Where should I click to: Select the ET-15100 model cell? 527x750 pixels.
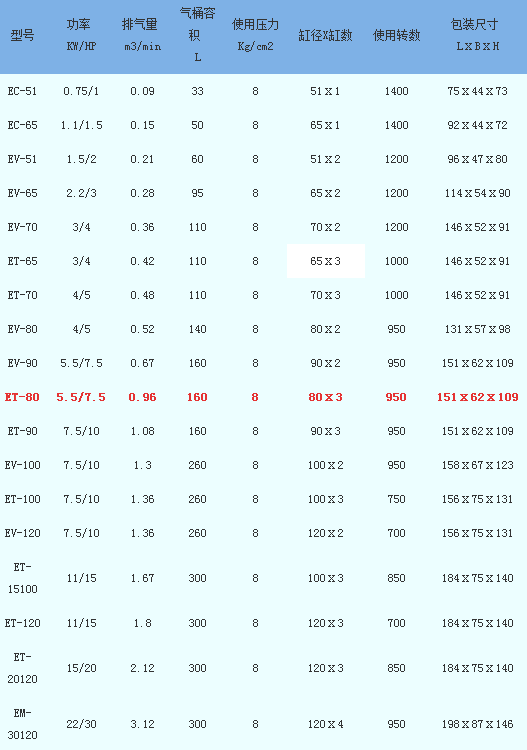pyautogui.click(x=22, y=578)
